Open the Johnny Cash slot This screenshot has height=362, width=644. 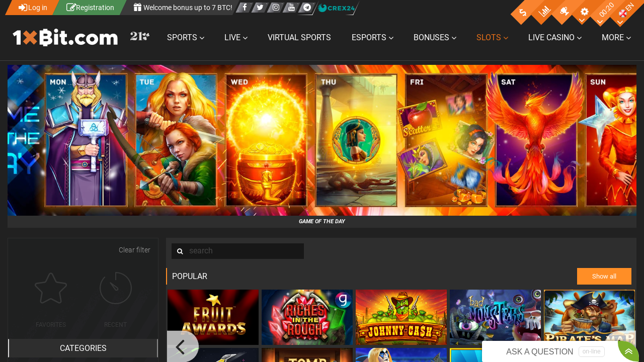[401, 317]
